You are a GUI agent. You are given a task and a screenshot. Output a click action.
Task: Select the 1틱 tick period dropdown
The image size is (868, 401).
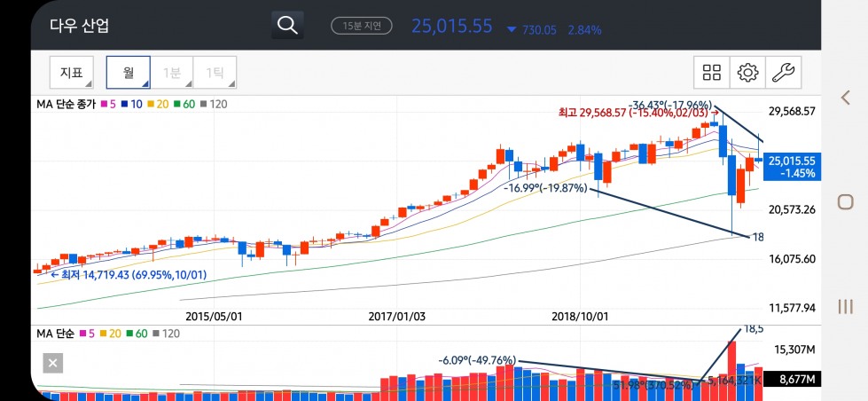pyautogui.click(x=215, y=72)
